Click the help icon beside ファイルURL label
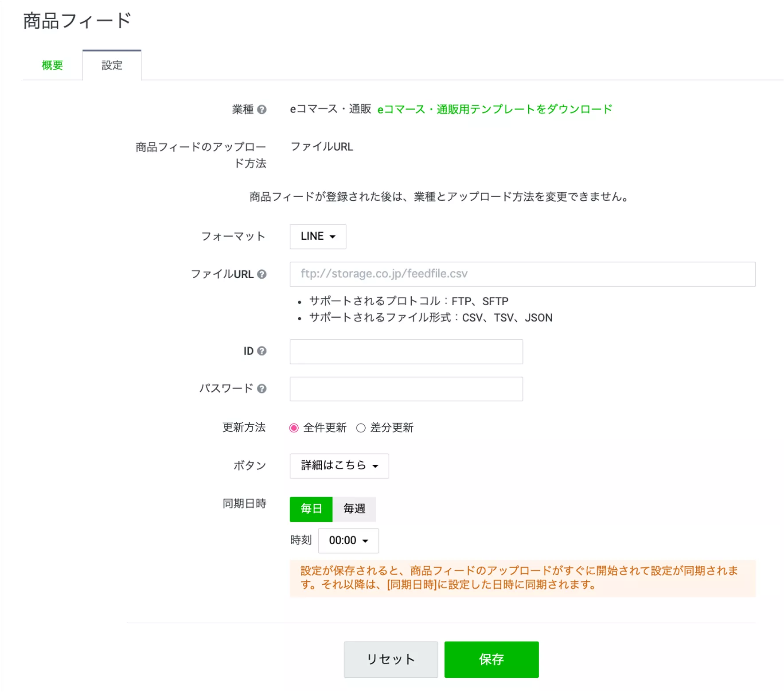Viewport: 784px width, 692px height. 261,274
